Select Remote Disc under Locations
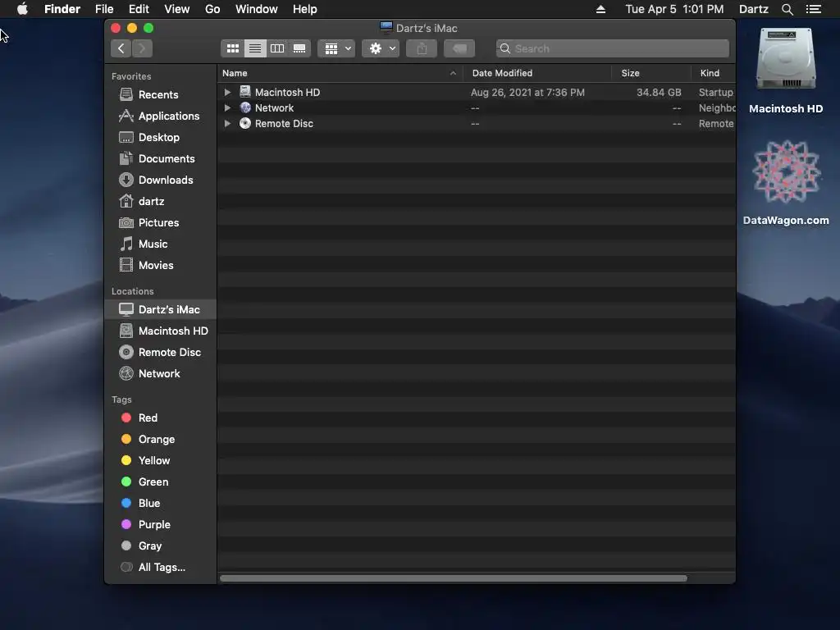 pos(160,353)
